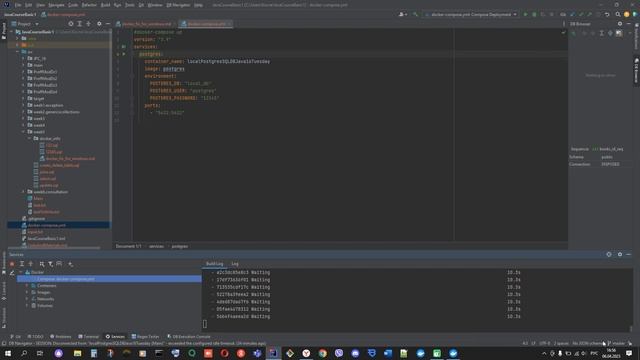Viewport: 640px width, 360px height.
Task: Click the master git branch widget in status bar
Action: pyautogui.click(x=616, y=343)
